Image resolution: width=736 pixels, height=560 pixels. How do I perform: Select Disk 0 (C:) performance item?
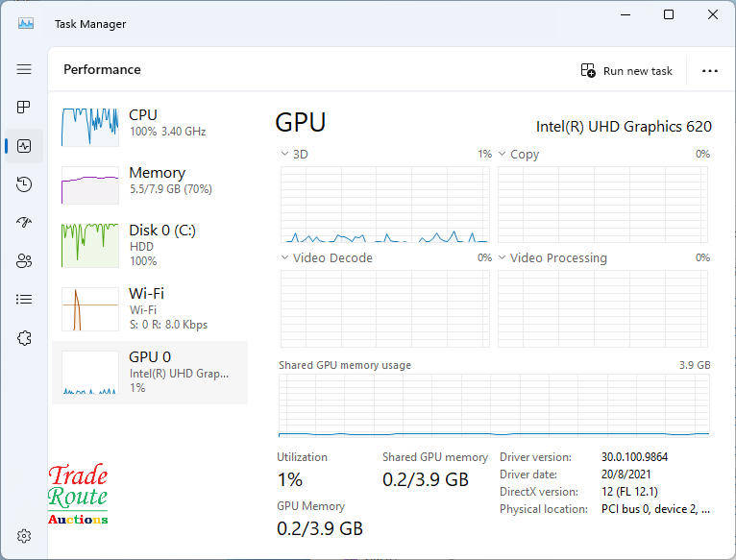coord(150,245)
